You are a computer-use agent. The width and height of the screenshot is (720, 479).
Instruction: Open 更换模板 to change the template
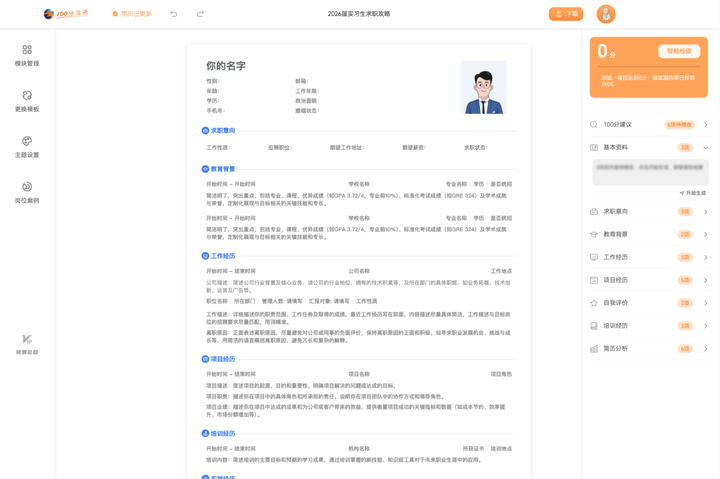(27, 101)
